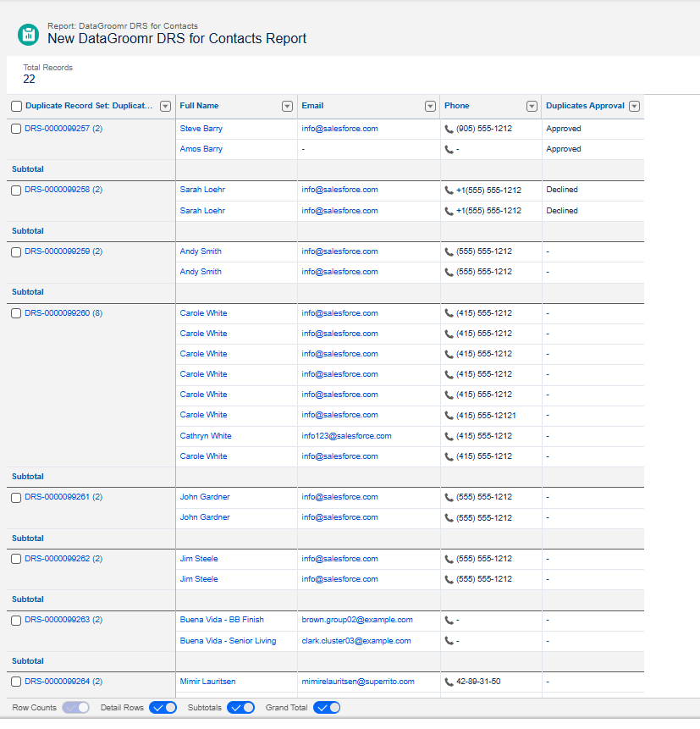The width and height of the screenshot is (700, 729).
Task: Open the Phone column dropdown arrow
Action: pos(532,106)
